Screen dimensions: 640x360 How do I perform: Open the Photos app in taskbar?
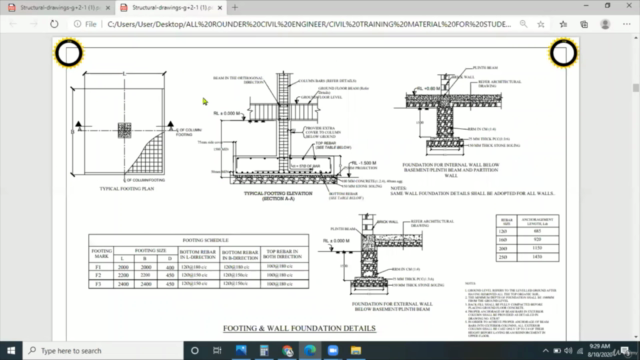241,351
